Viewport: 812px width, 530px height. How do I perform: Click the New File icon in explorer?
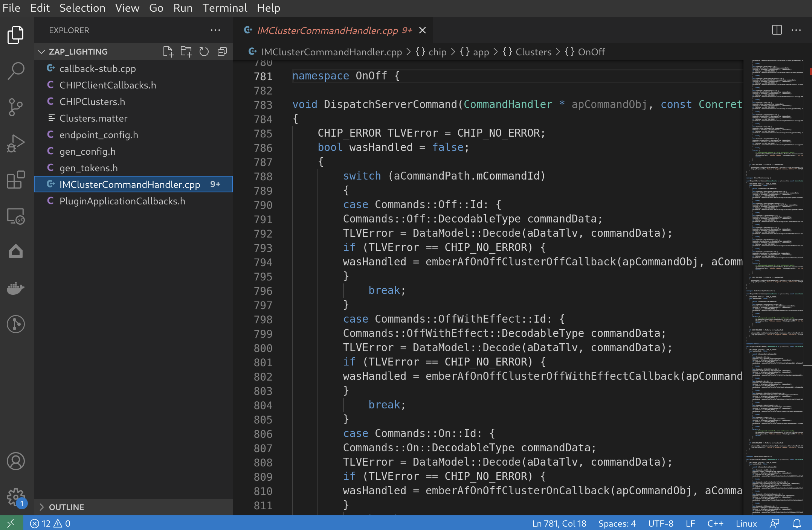point(168,52)
